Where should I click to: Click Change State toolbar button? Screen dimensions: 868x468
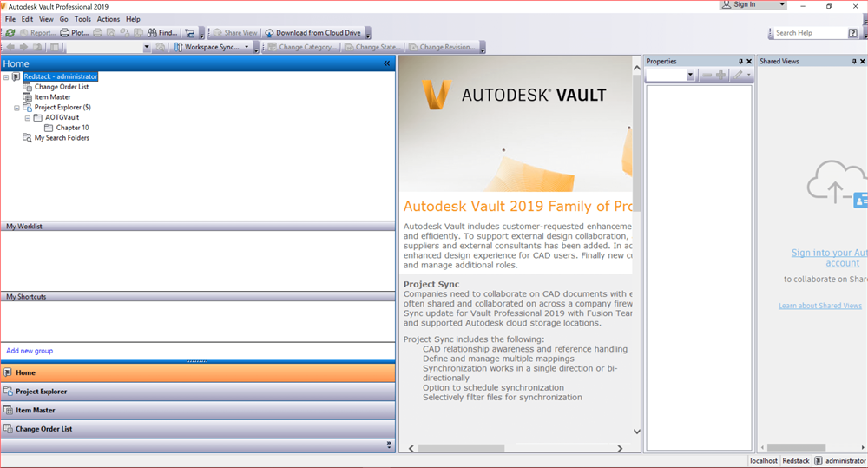(372, 47)
